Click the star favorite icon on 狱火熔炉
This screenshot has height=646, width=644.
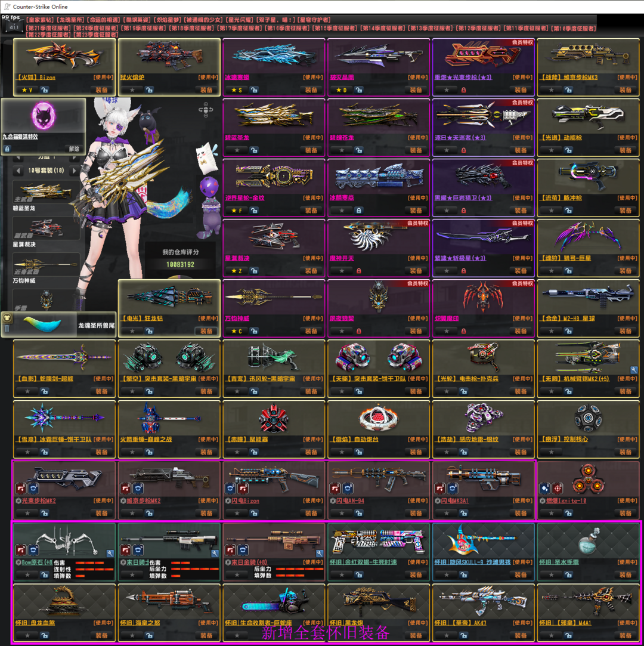point(132,90)
